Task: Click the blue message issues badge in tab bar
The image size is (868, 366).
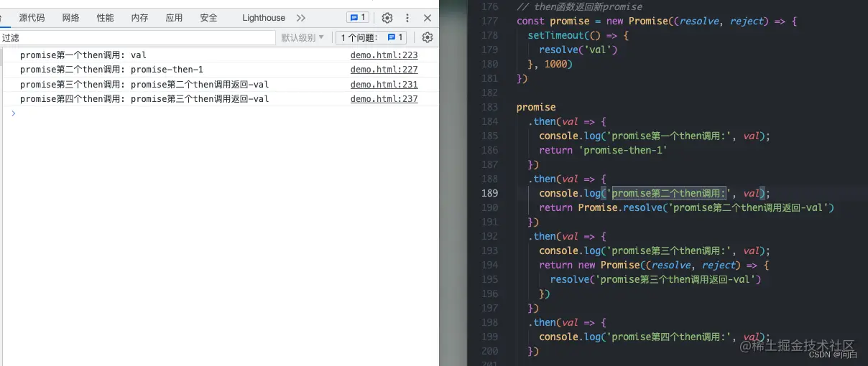Action: click(x=357, y=18)
